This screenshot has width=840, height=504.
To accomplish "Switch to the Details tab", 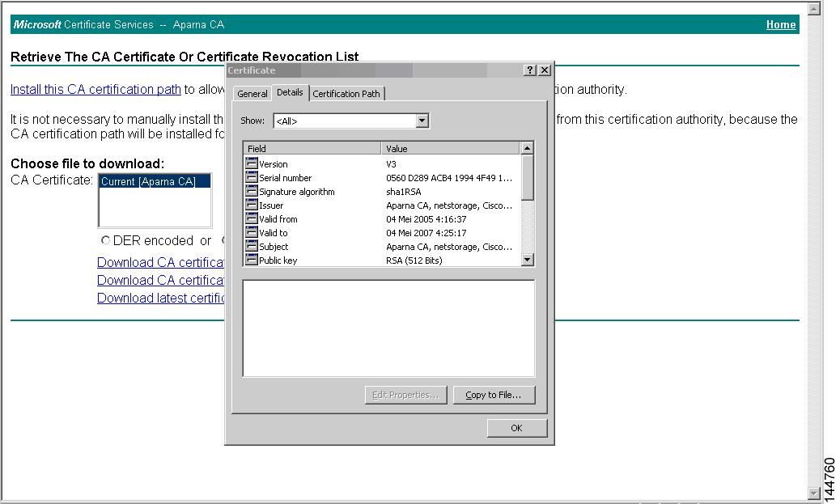I will point(291,92).
